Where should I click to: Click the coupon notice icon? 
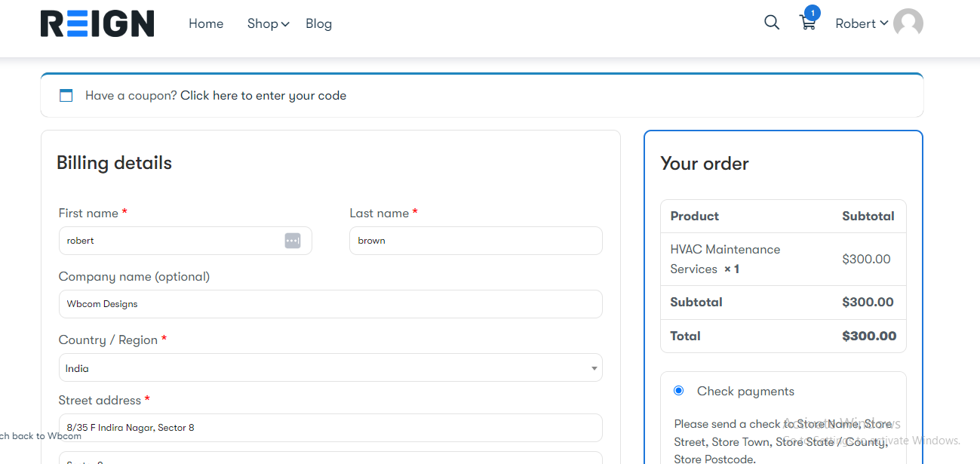click(x=66, y=96)
